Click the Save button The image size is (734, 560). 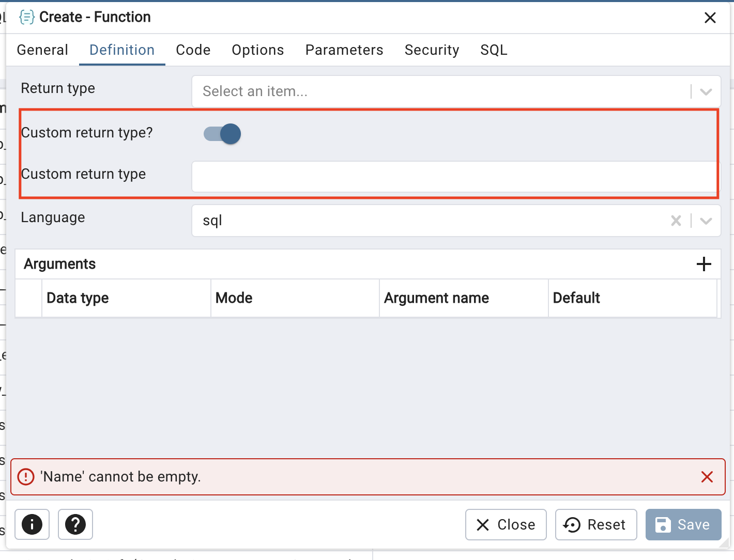(x=683, y=524)
